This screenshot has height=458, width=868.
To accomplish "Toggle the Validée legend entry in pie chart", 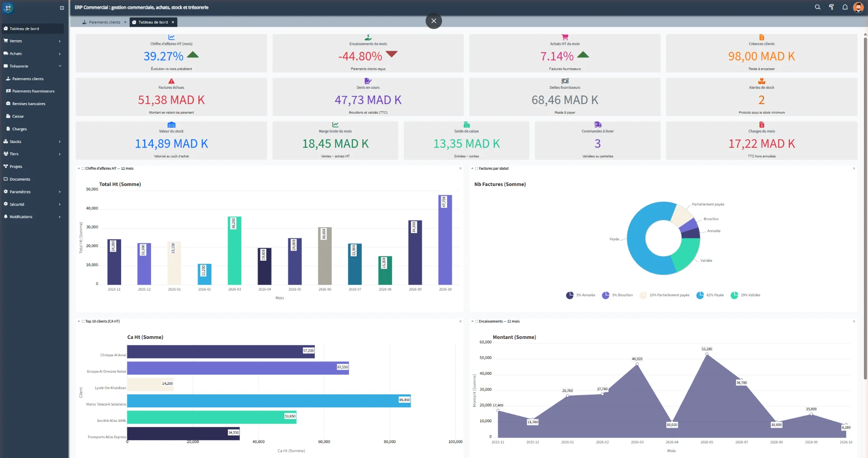I will click(745, 296).
